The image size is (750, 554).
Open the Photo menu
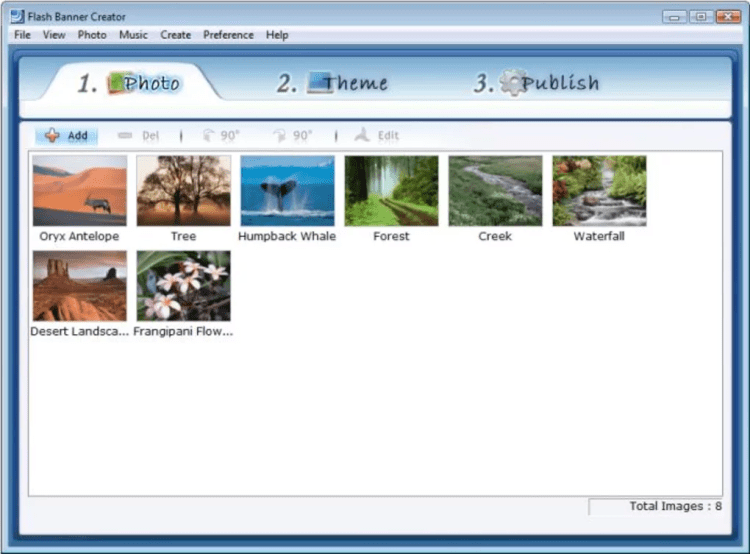pyautogui.click(x=92, y=35)
